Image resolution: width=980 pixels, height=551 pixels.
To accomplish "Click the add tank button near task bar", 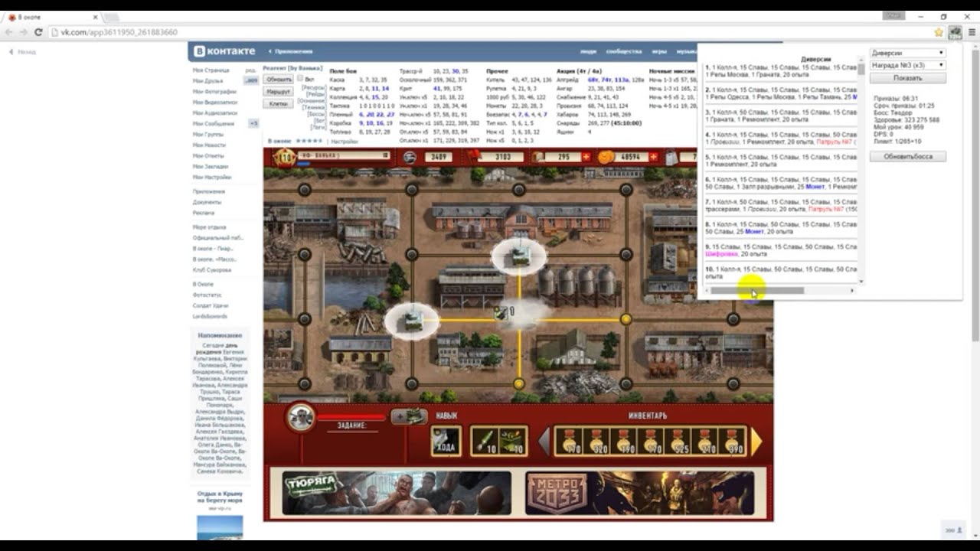I will [x=409, y=416].
